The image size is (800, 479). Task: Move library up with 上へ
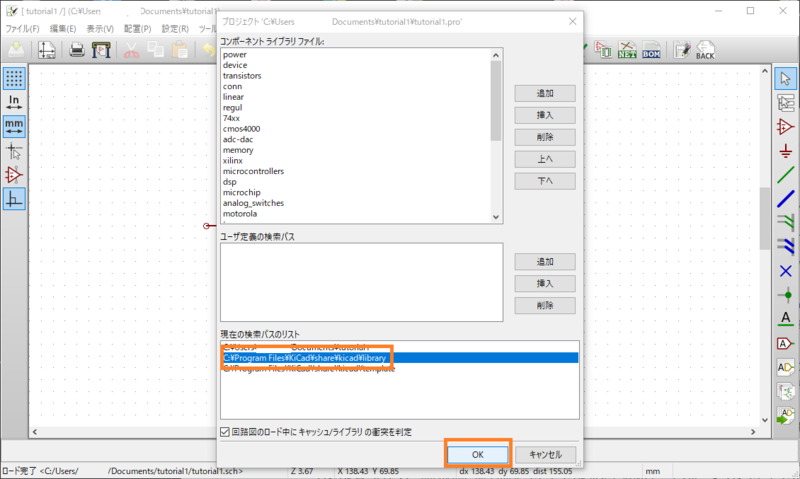point(545,159)
